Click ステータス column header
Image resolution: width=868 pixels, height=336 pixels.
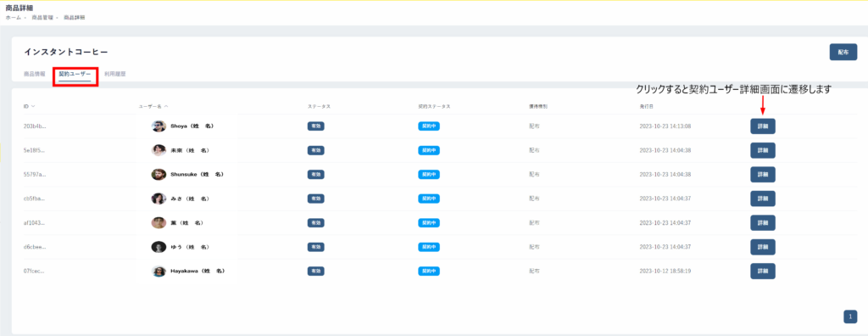coord(318,105)
